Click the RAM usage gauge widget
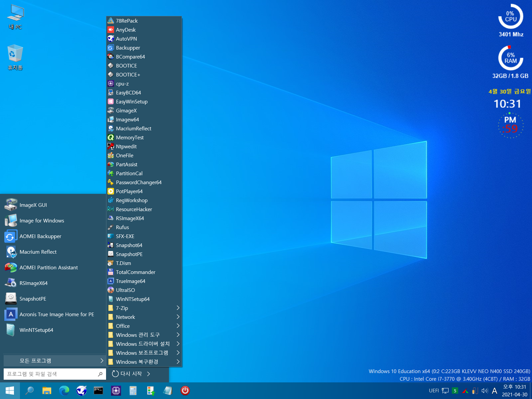The image size is (532, 399). pos(511,58)
